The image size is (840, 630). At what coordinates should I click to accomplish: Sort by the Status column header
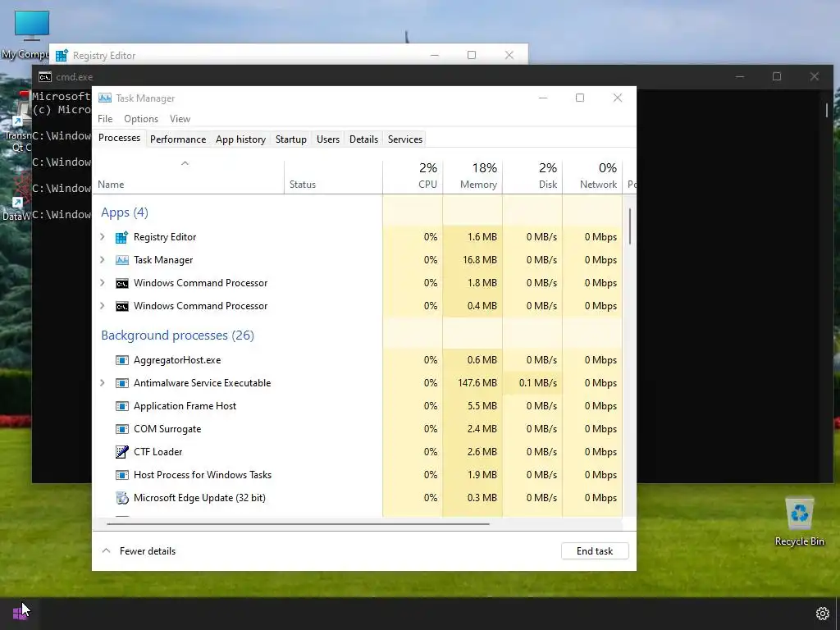pyautogui.click(x=333, y=177)
